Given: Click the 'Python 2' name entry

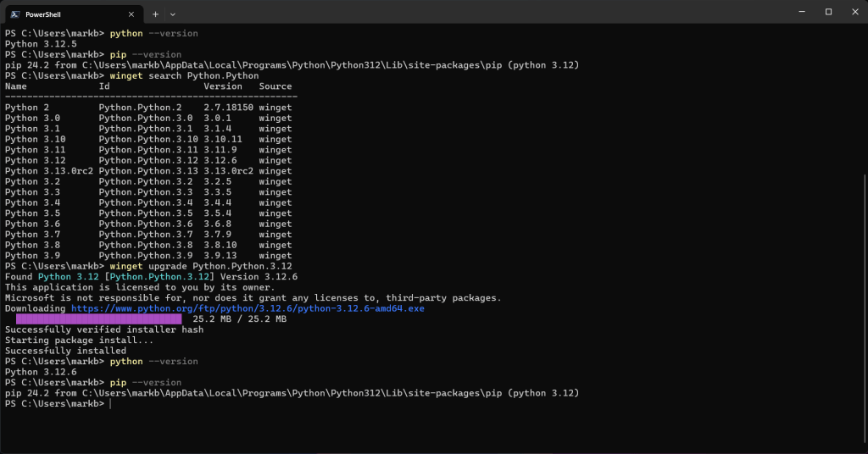Looking at the screenshot, I should [26, 108].
